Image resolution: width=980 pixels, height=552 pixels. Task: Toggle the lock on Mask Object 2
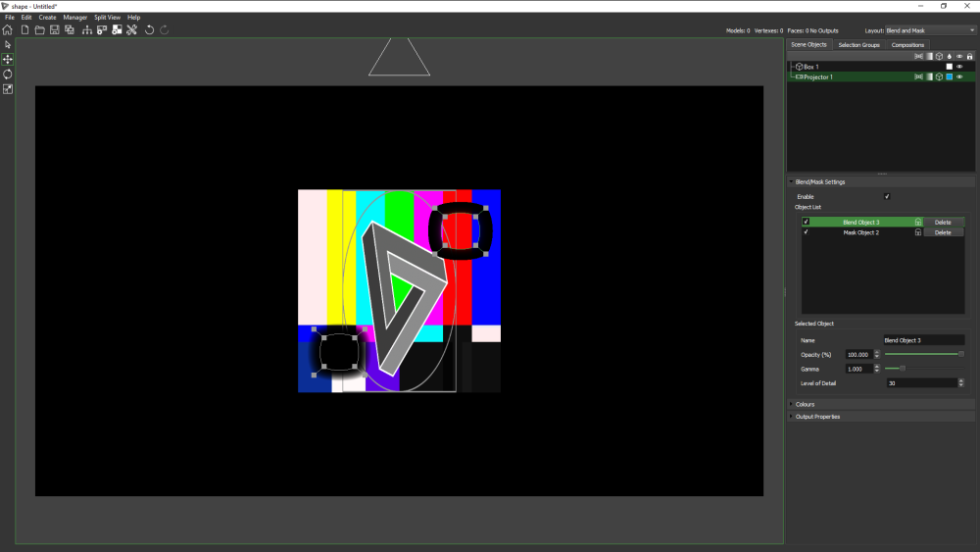[x=918, y=232]
